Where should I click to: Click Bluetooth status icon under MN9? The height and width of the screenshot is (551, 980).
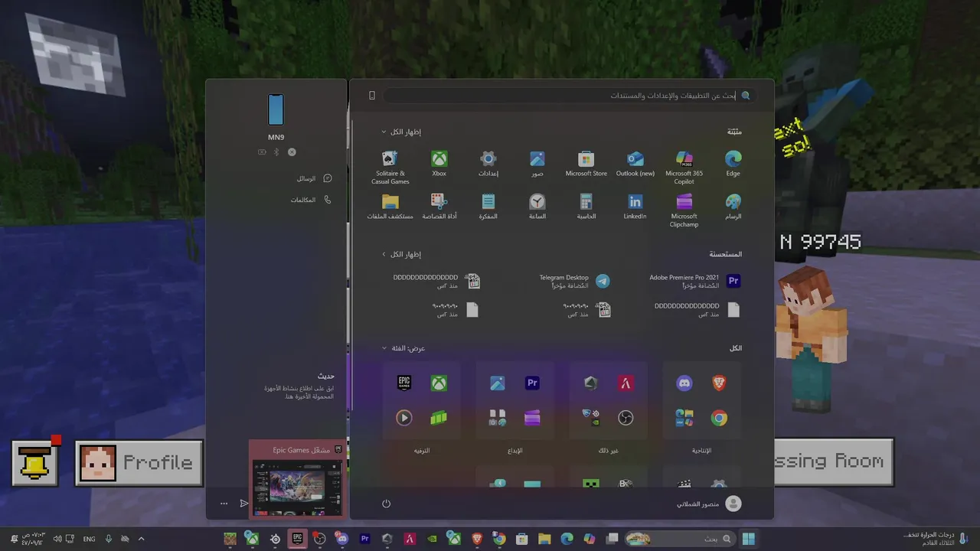click(276, 152)
